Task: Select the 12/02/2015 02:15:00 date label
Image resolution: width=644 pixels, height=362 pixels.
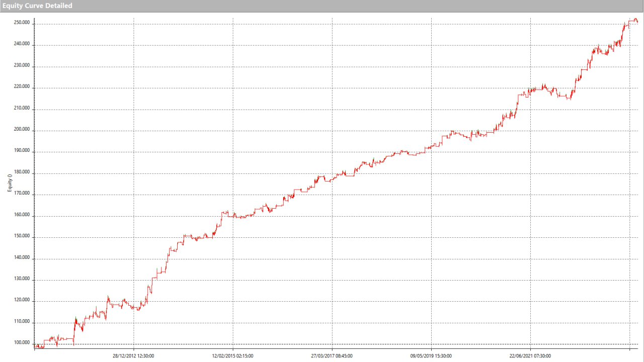Action: (x=232, y=356)
